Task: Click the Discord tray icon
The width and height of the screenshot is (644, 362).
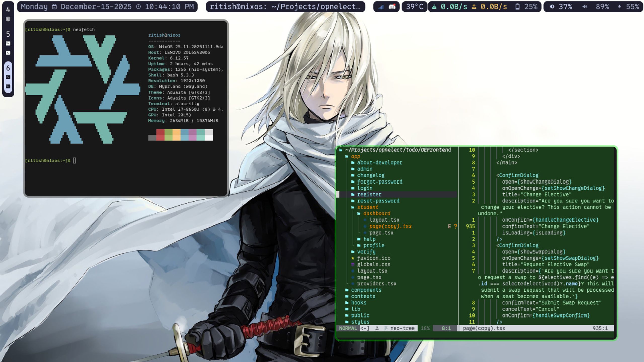Action: click(x=392, y=7)
